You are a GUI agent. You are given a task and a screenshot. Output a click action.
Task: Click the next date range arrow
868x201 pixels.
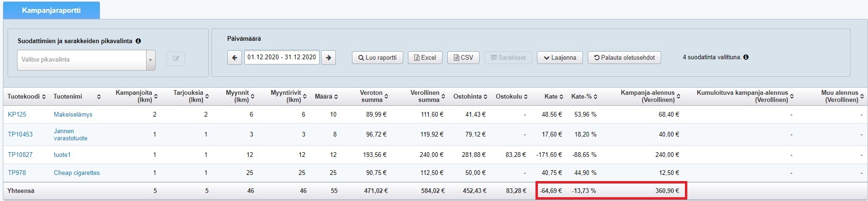click(x=328, y=58)
